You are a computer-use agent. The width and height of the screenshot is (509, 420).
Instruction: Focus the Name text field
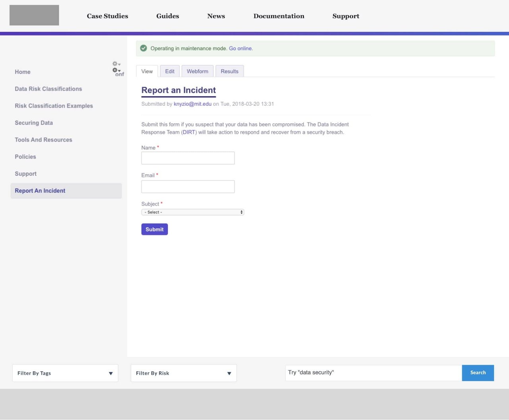pos(188,158)
